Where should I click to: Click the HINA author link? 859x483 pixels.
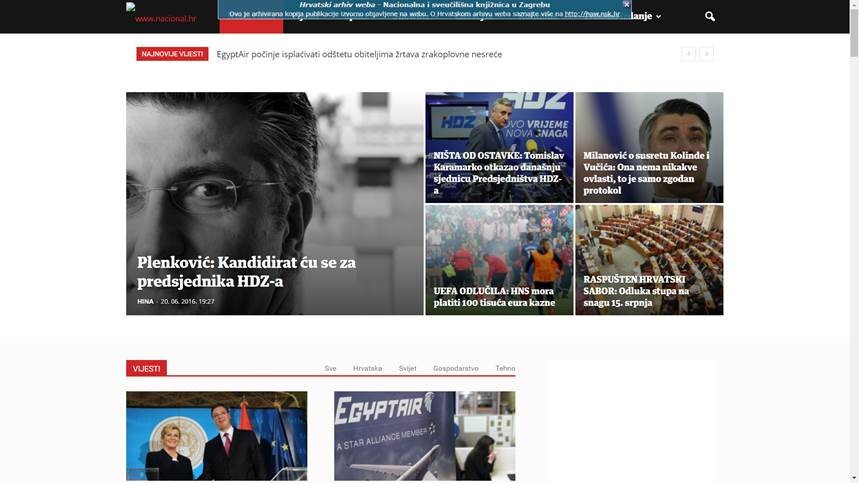(145, 301)
